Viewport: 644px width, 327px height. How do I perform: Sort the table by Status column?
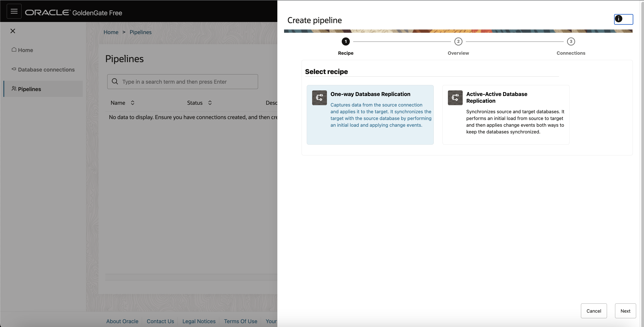click(210, 103)
